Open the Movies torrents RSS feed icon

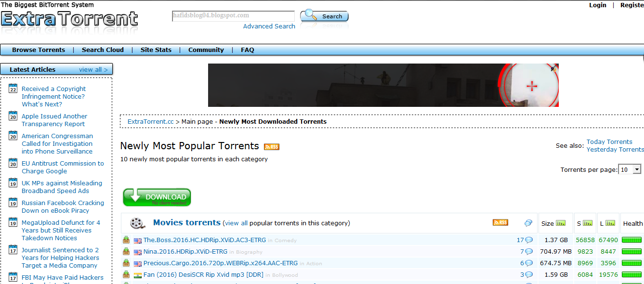point(500,222)
